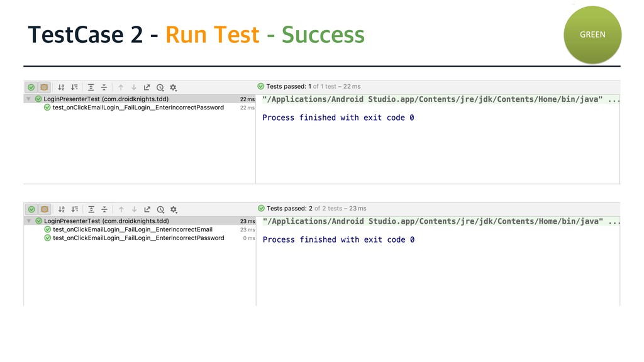This screenshot has height=362, width=644.
Task: Toggle Show Ignored in the 1-test run panel
Action: 45,87
